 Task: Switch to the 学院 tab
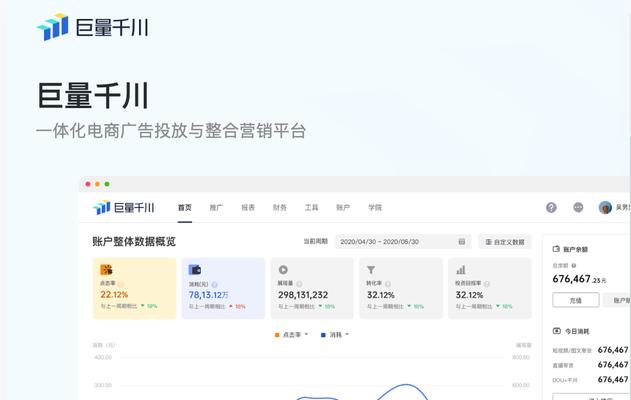coord(375,208)
